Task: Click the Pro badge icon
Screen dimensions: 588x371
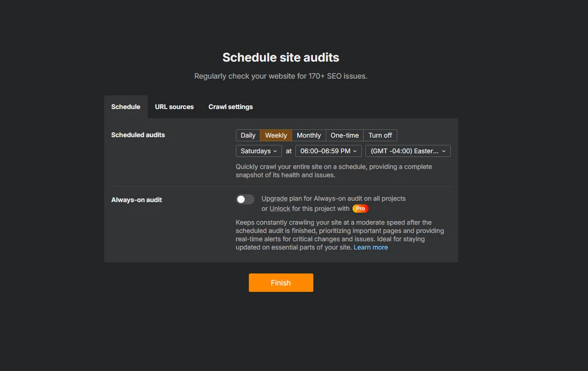Action: [x=360, y=209]
